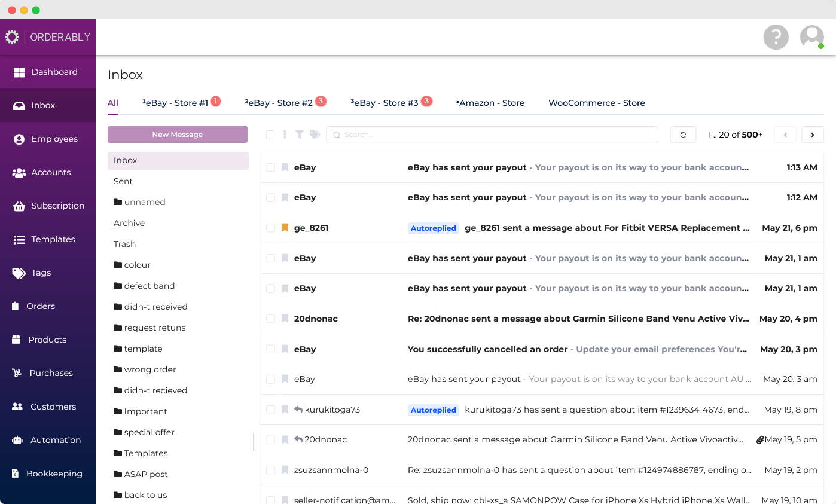Tick the select-all messages checkbox

[270, 135]
